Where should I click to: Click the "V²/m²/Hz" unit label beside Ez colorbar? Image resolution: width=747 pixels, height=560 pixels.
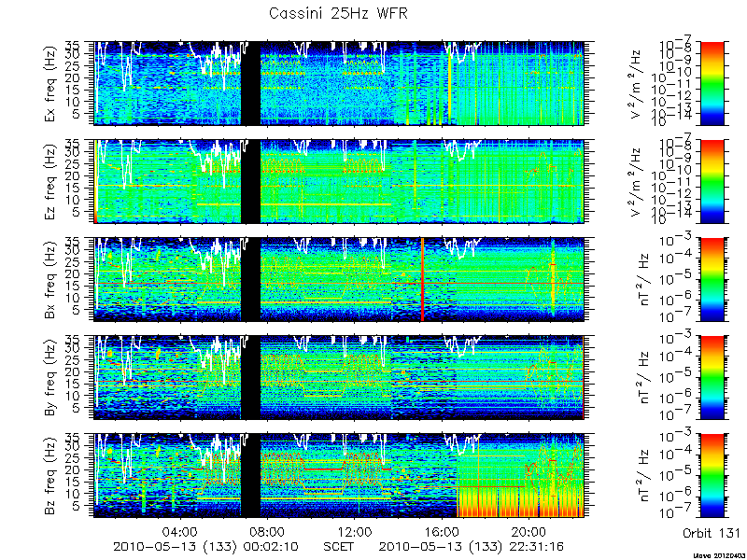coord(638,181)
